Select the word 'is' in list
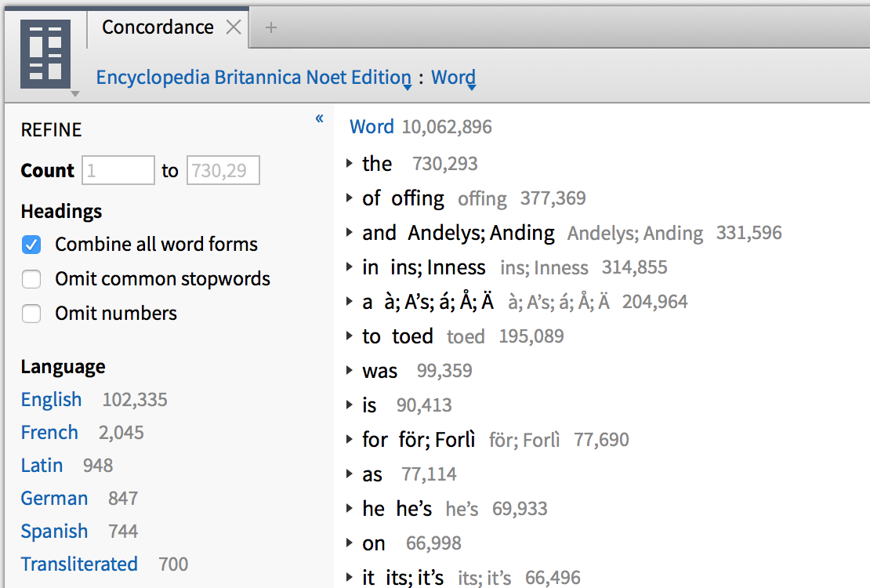This screenshot has height=588, width=870. pyautogui.click(x=369, y=405)
